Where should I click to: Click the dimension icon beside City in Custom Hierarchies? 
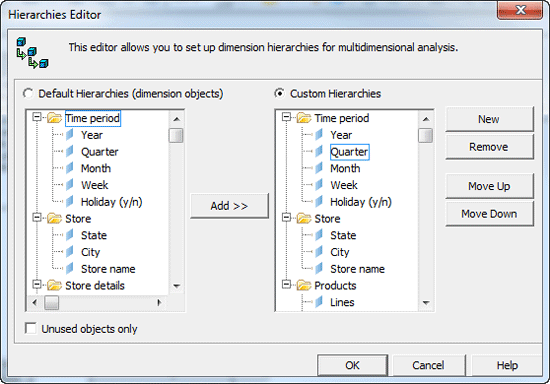319,252
